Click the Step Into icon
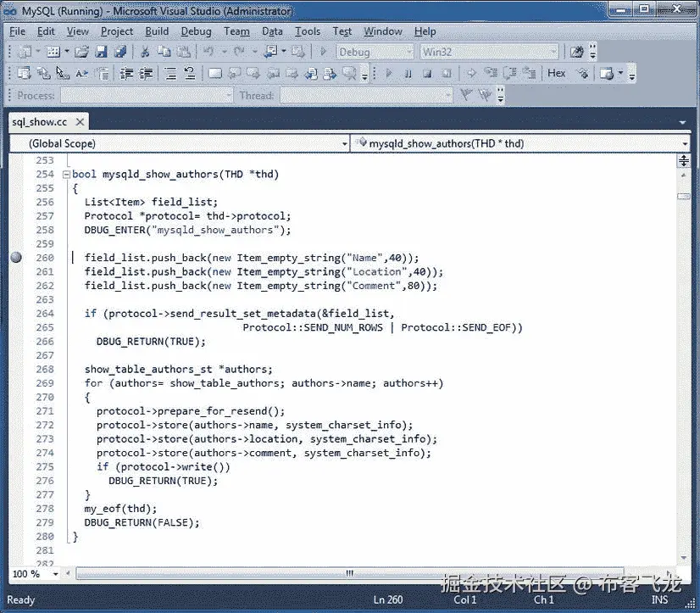 point(491,73)
